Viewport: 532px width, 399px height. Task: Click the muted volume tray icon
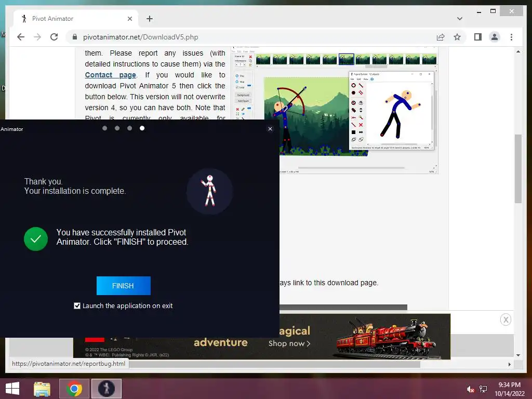tap(470, 389)
